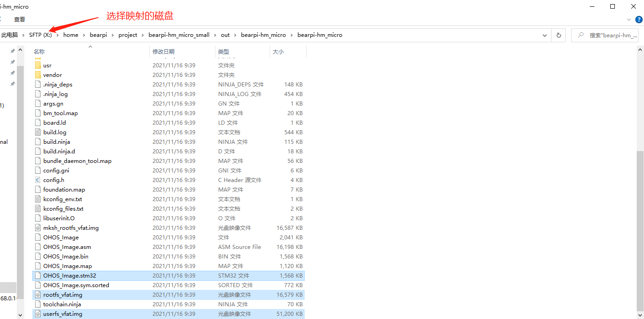Image resolution: width=644 pixels, height=319 pixels.
Task: Click the mksh_rootfs_vfat.img disc image icon
Action: 38,228
